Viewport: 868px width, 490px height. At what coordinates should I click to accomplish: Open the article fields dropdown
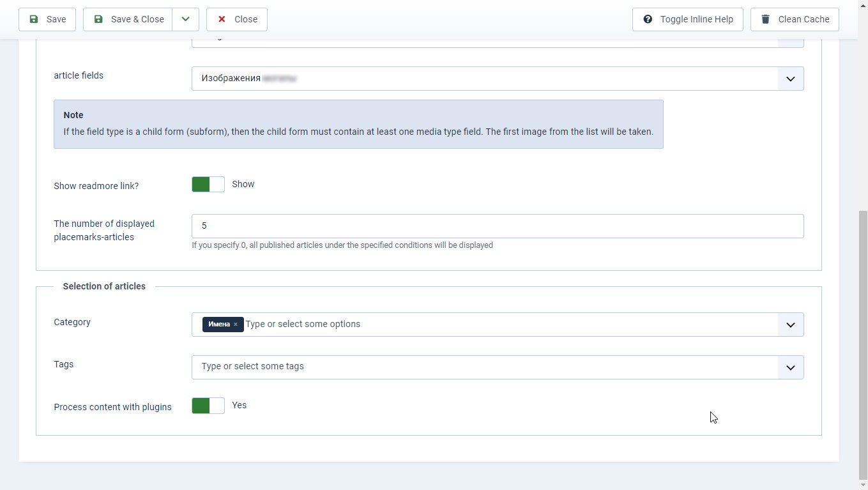pyautogui.click(x=498, y=79)
